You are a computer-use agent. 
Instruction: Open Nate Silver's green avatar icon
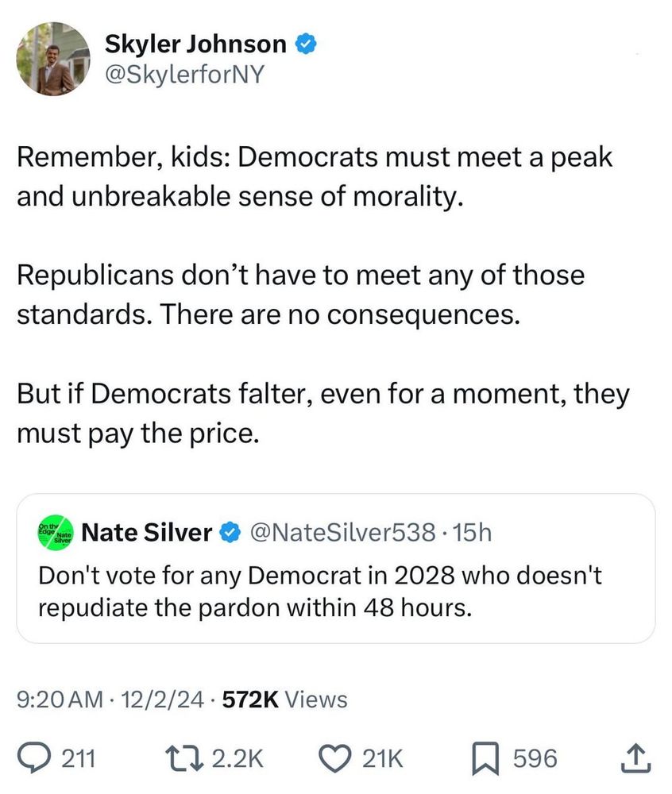tap(55, 533)
